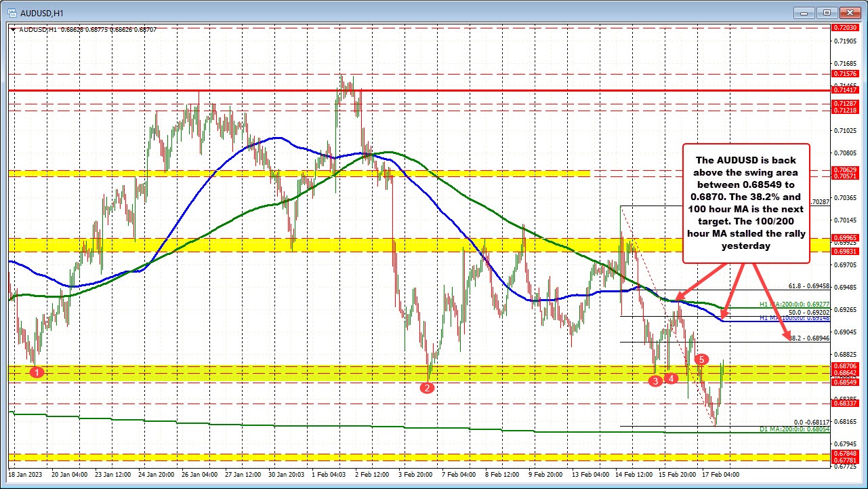Click marker 5 near the recent lows
Screen dimensions: 868x489
[701, 360]
